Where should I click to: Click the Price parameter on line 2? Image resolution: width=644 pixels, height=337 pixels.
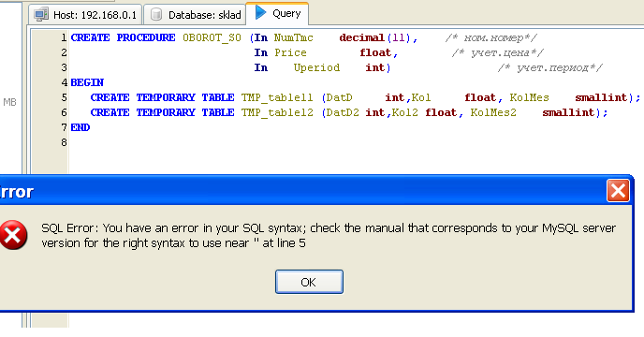point(290,52)
